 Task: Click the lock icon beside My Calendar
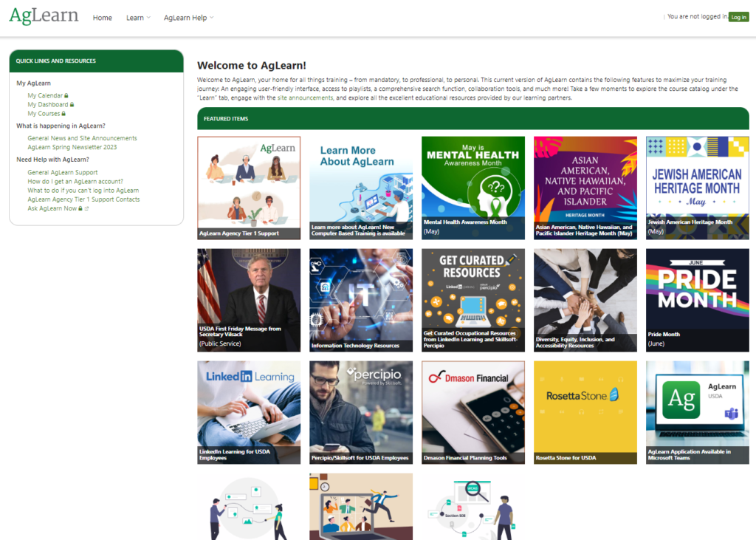coord(66,95)
